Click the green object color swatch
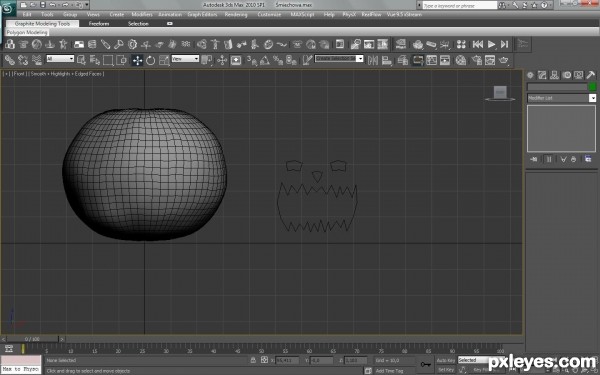This screenshot has height=375, width=600. tap(592, 87)
